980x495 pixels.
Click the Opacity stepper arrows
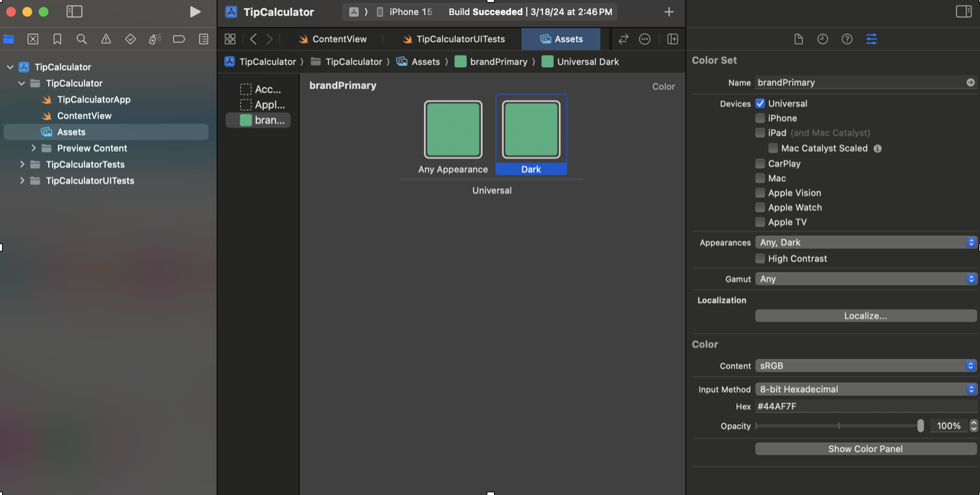tap(973, 426)
